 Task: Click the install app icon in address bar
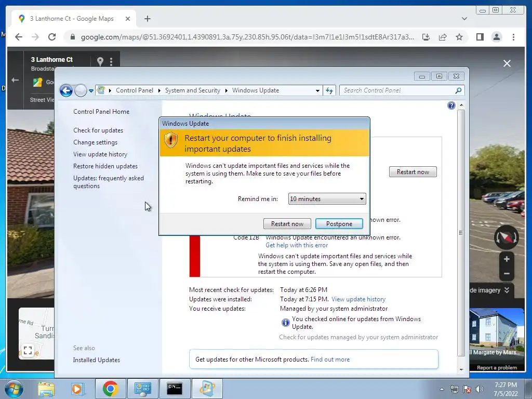coord(426,37)
